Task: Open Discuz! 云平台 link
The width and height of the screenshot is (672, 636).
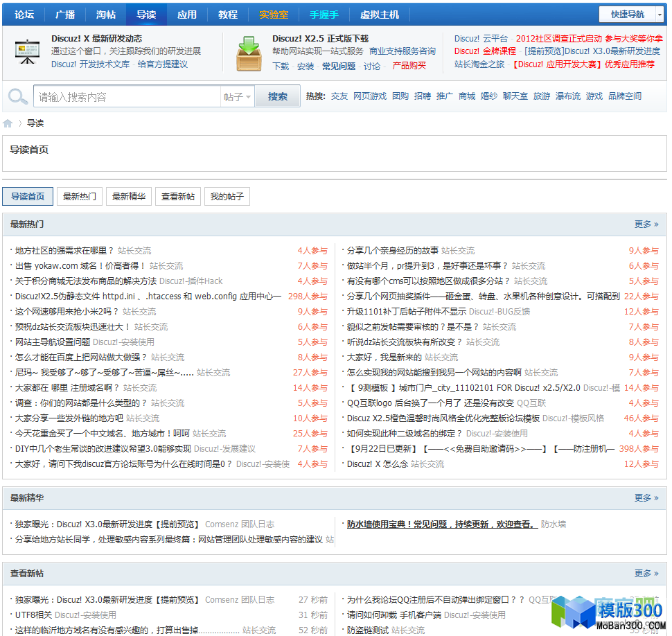Action: tap(481, 39)
